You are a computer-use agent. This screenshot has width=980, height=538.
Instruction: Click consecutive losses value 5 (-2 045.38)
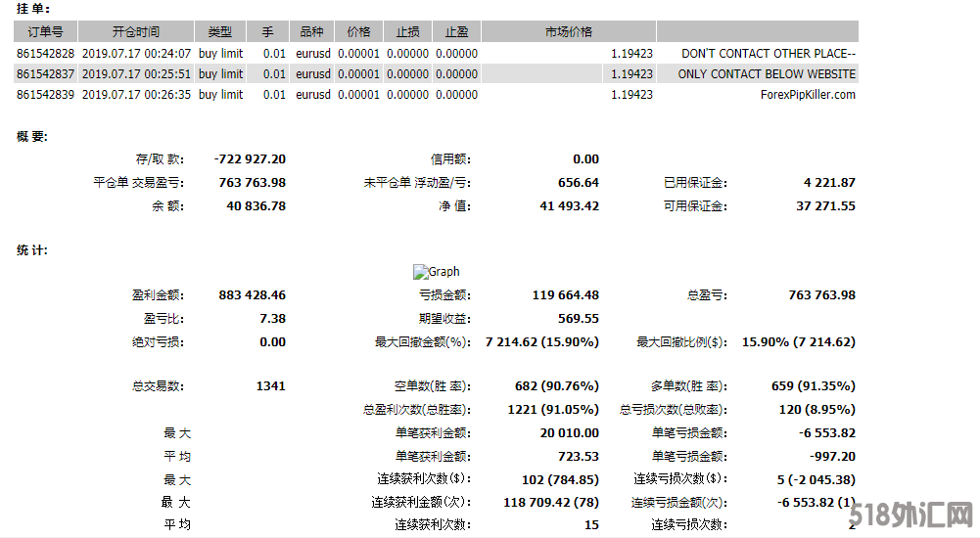pos(817,480)
